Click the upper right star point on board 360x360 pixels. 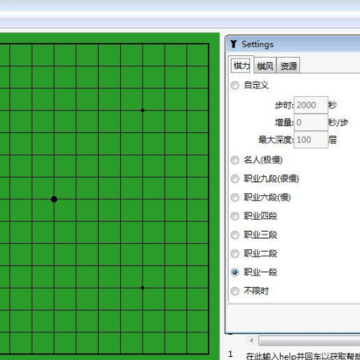coord(142,110)
